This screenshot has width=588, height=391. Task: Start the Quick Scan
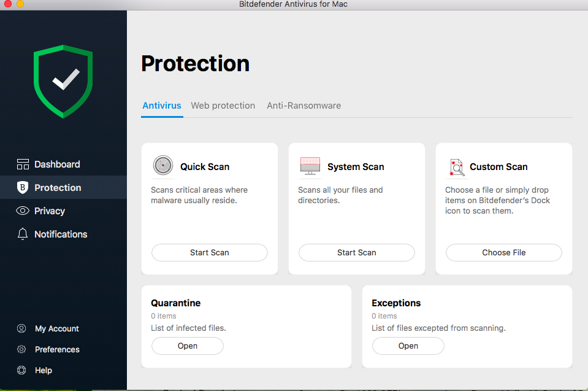209,252
